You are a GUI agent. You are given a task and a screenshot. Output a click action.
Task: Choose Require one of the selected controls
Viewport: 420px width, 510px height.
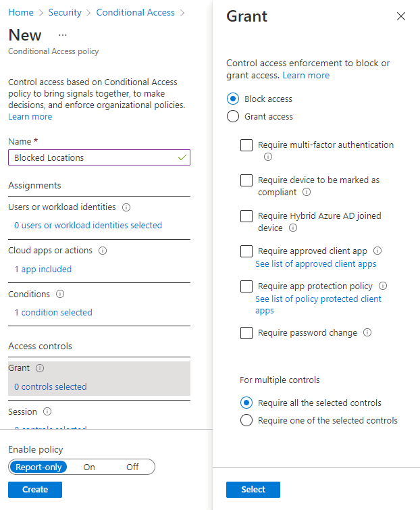tap(246, 421)
